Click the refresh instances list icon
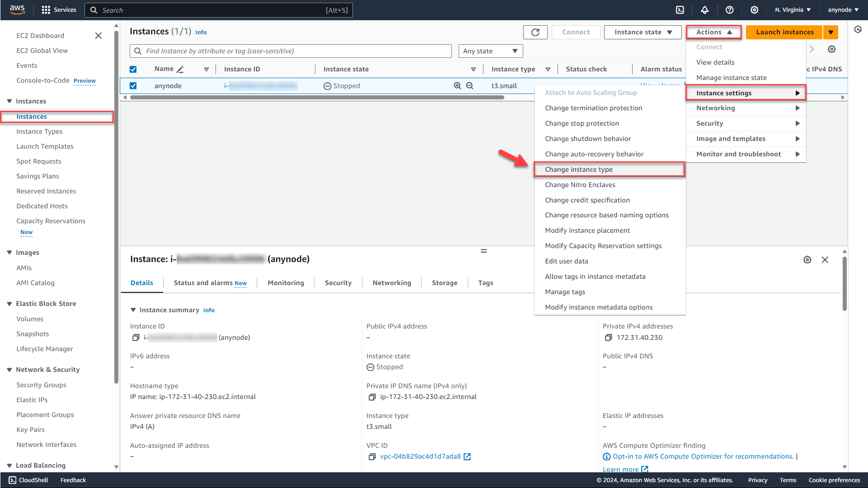Image resolution: width=868 pixels, height=488 pixels. click(535, 32)
